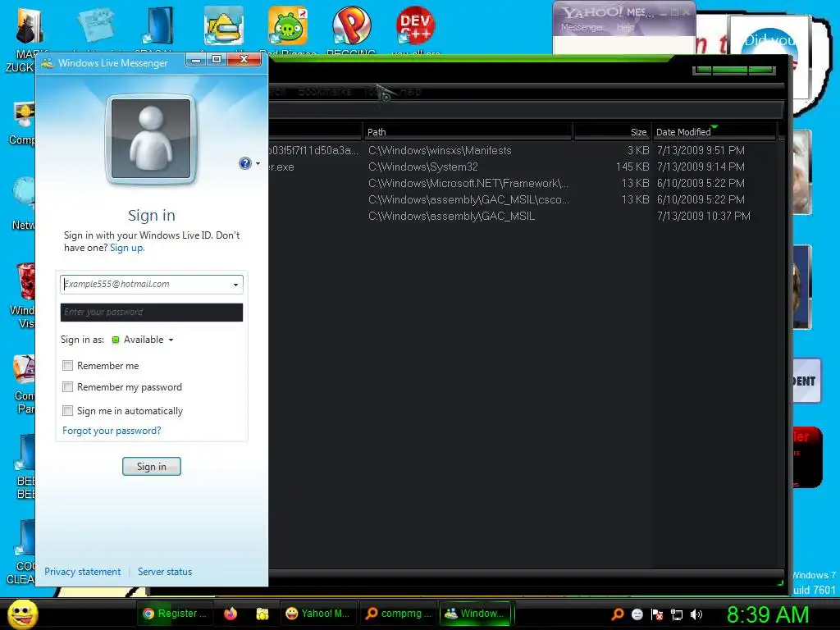Viewport: 840px width, 630px height.
Task: Open the Server status link
Action: 164,572
